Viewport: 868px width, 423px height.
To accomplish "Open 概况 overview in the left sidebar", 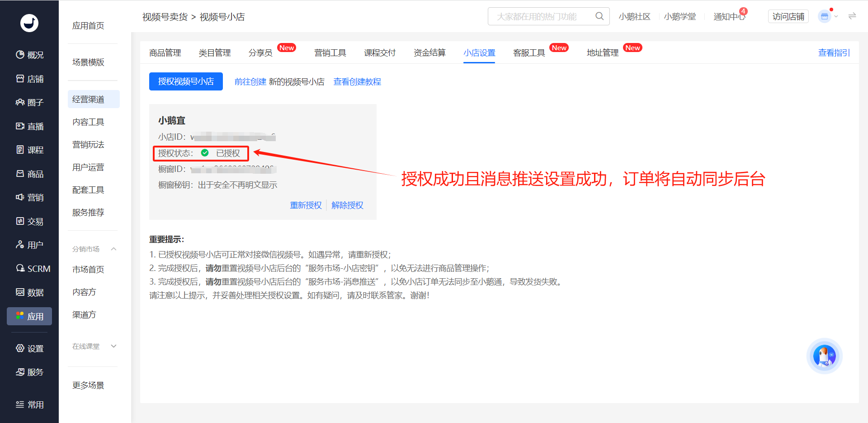I will pyautogui.click(x=29, y=55).
